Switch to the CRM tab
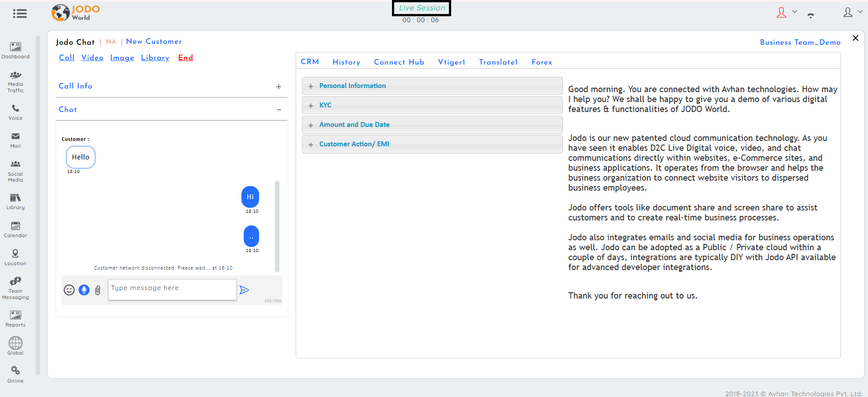The image size is (868, 397). click(310, 62)
